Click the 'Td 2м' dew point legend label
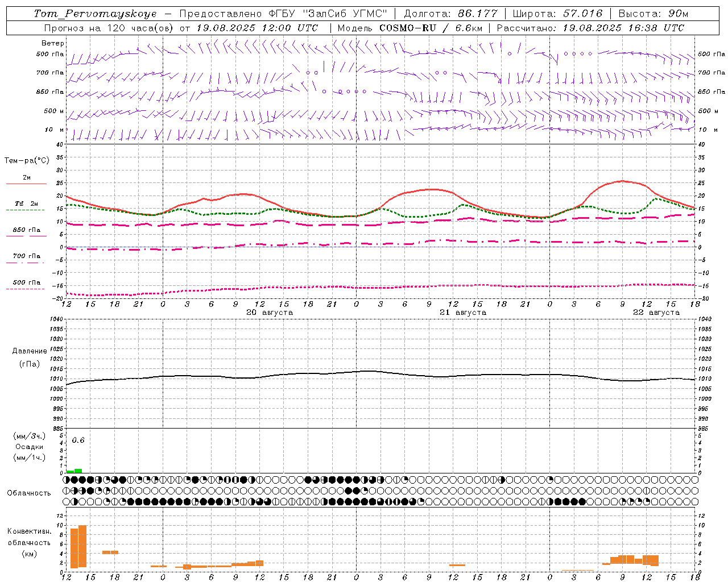This screenshot has height=582, width=728. tap(27, 203)
